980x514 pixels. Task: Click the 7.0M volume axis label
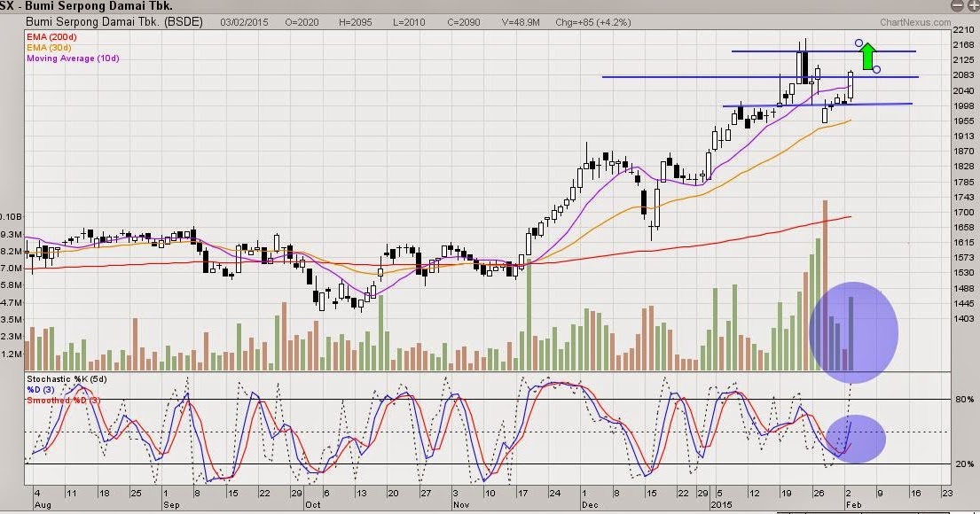(x=12, y=268)
